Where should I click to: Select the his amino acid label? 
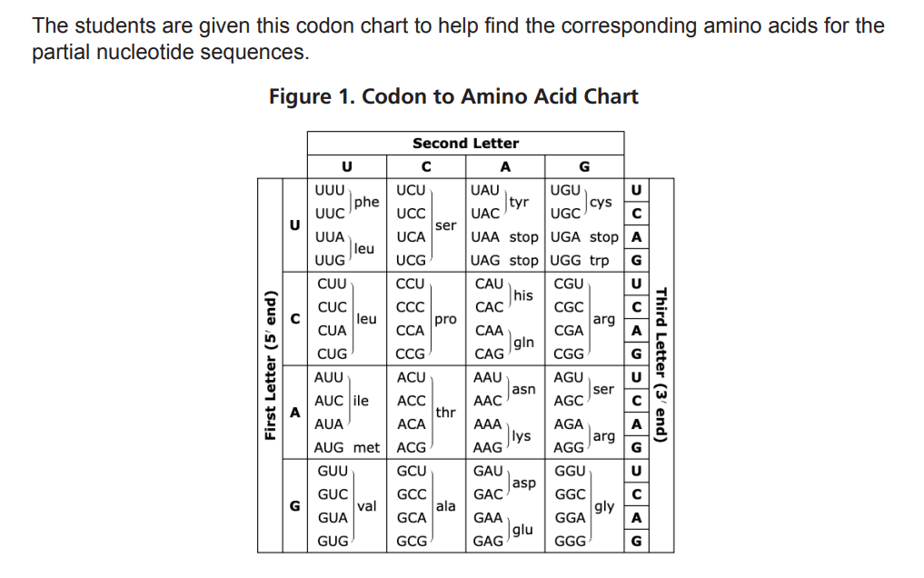(522, 295)
